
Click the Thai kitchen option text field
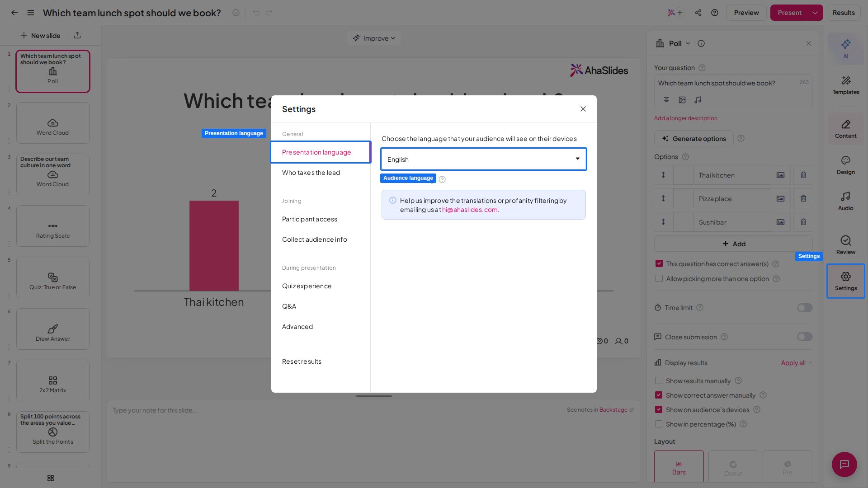(x=732, y=175)
